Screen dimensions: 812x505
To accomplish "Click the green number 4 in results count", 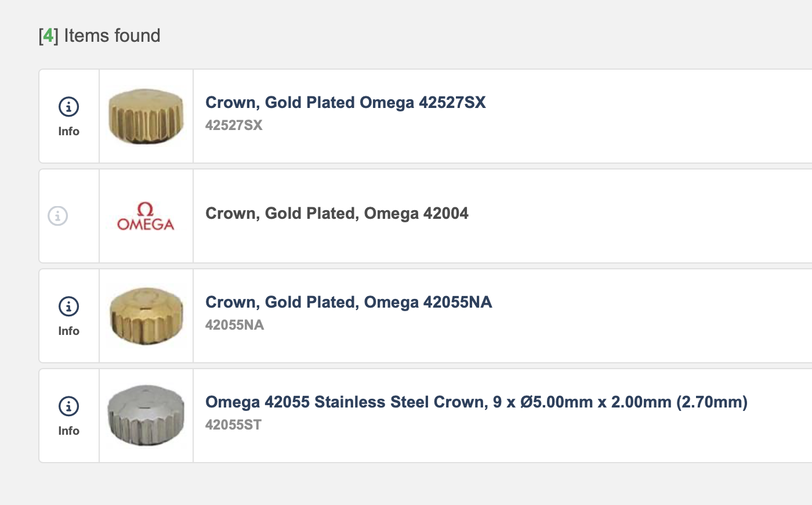I will click(48, 36).
